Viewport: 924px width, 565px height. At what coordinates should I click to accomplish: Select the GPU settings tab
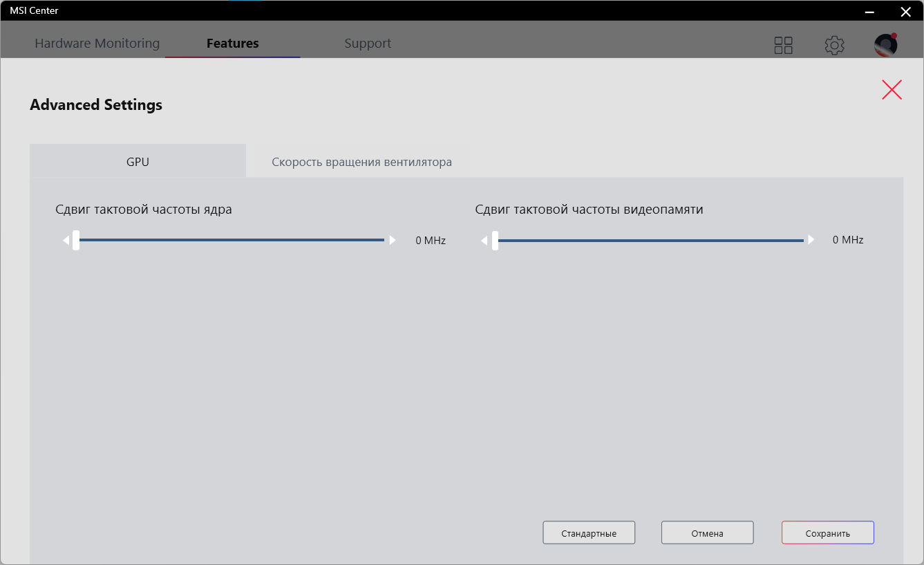pyautogui.click(x=138, y=162)
